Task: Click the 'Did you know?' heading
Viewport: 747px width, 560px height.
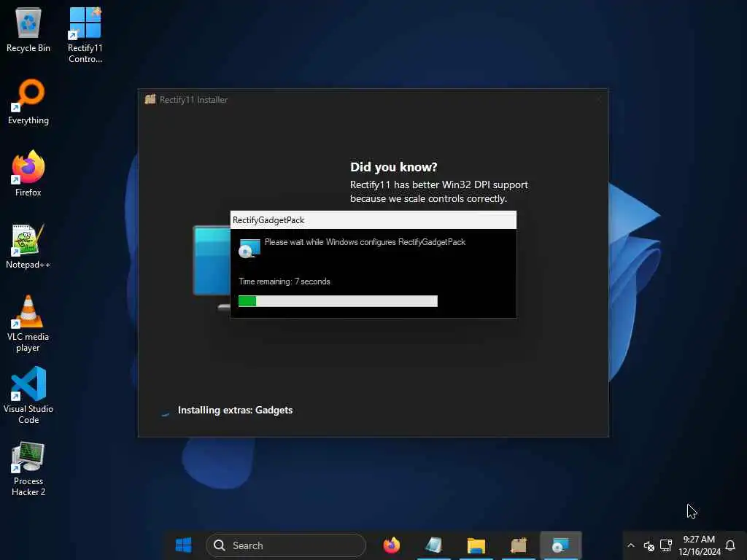Action: [393, 167]
